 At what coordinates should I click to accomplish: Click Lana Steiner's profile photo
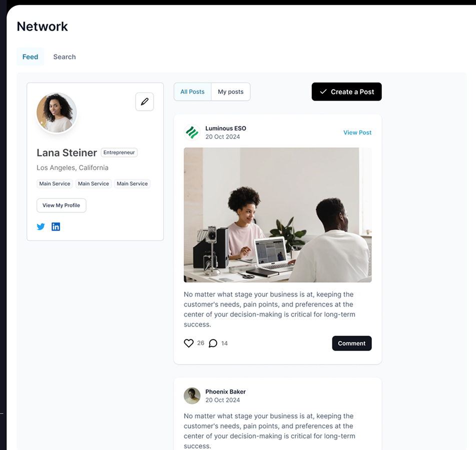coord(57,113)
